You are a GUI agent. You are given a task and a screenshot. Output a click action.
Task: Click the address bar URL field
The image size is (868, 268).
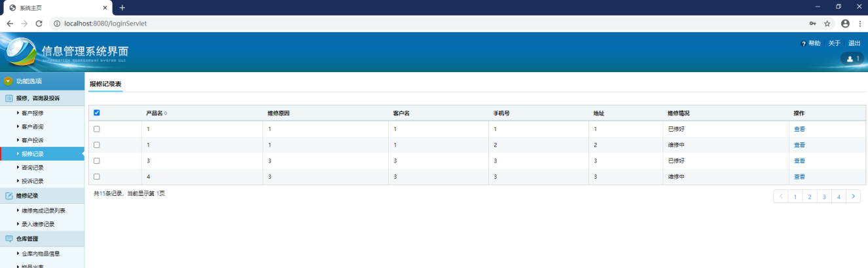pos(425,23)
